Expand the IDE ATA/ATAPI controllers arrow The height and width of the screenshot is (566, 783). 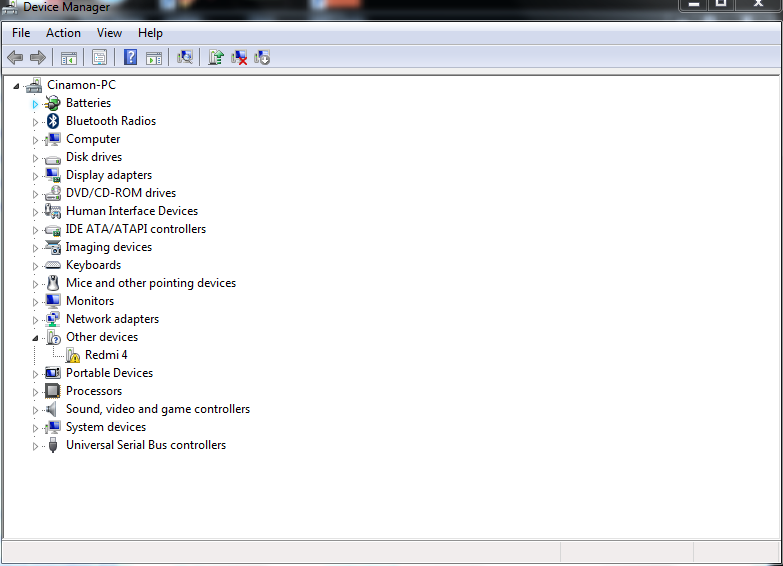coord(35,230)
